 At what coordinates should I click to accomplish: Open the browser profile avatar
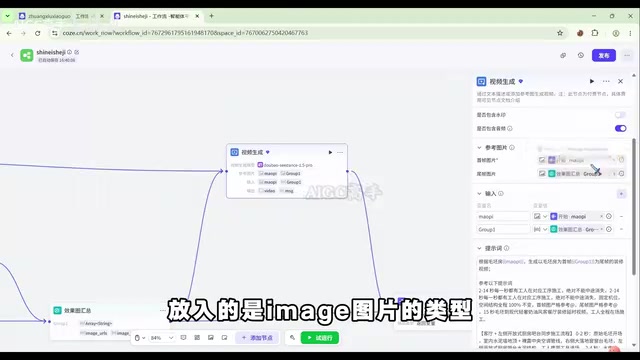(x=616, y=33)
